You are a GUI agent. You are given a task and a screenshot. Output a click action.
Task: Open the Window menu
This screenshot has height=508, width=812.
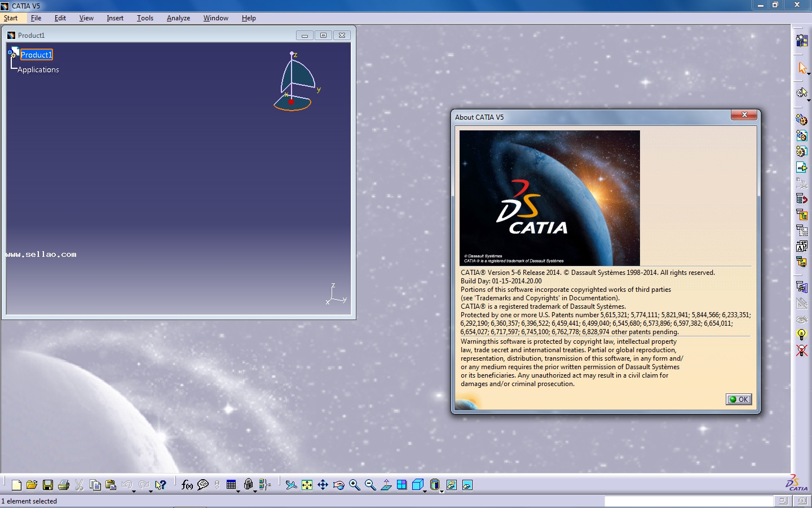pos(216,18)
